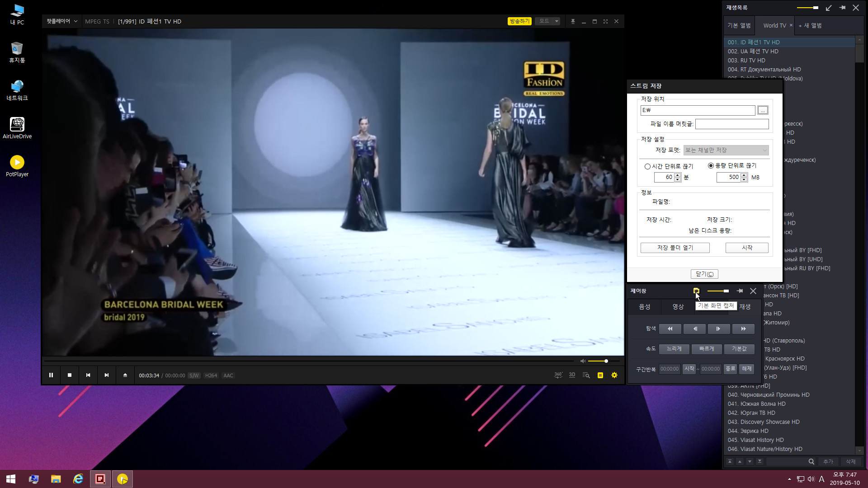Switch to the 음성 tab
868x488 pixels.
pyautogui.click(x=645, y=306)
